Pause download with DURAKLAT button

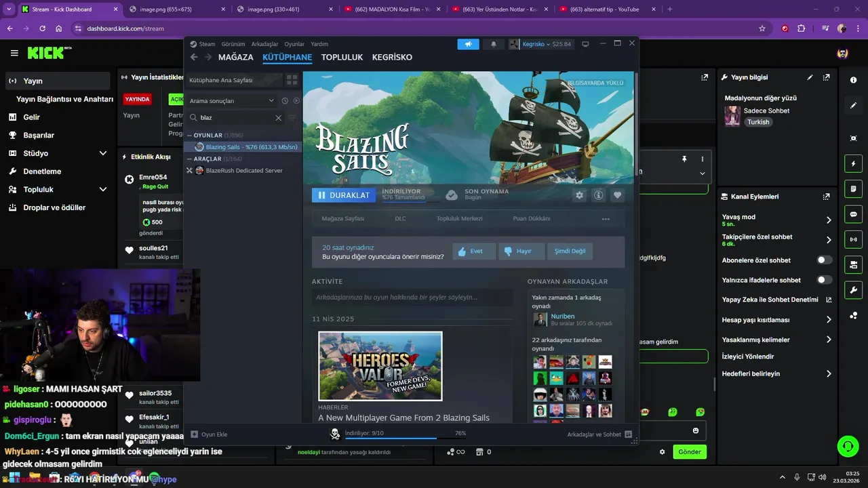click(x=343, y=195)
